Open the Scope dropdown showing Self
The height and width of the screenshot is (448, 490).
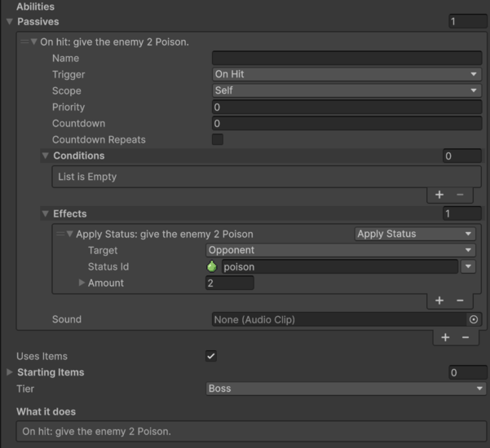347,90
